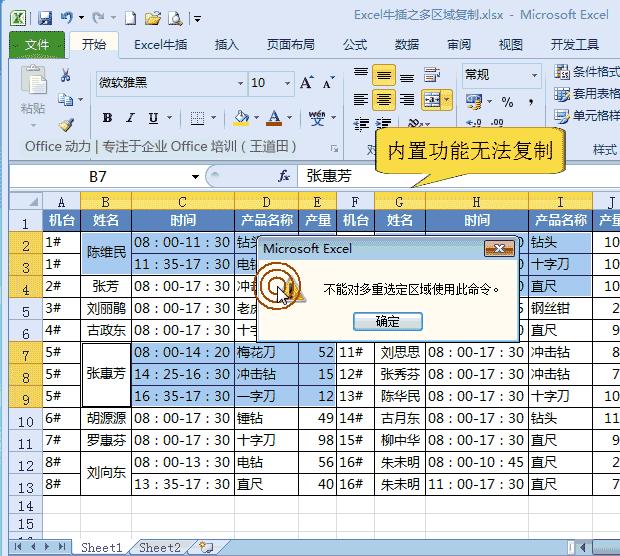Switch to the Excel牛插 tab
This screenshot has width=620, height=556.
160,45
